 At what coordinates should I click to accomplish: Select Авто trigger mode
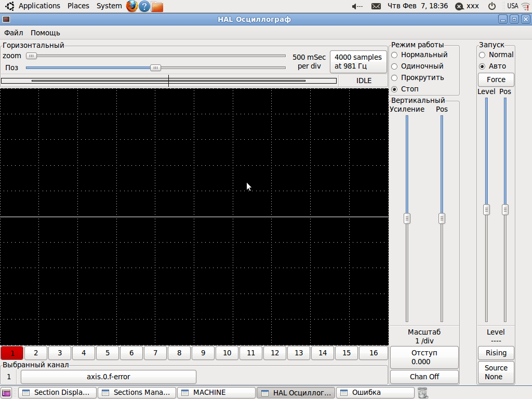[493, 66]
